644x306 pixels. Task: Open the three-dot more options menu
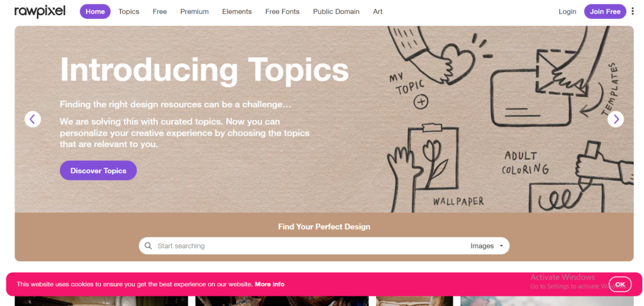point(633,11)
